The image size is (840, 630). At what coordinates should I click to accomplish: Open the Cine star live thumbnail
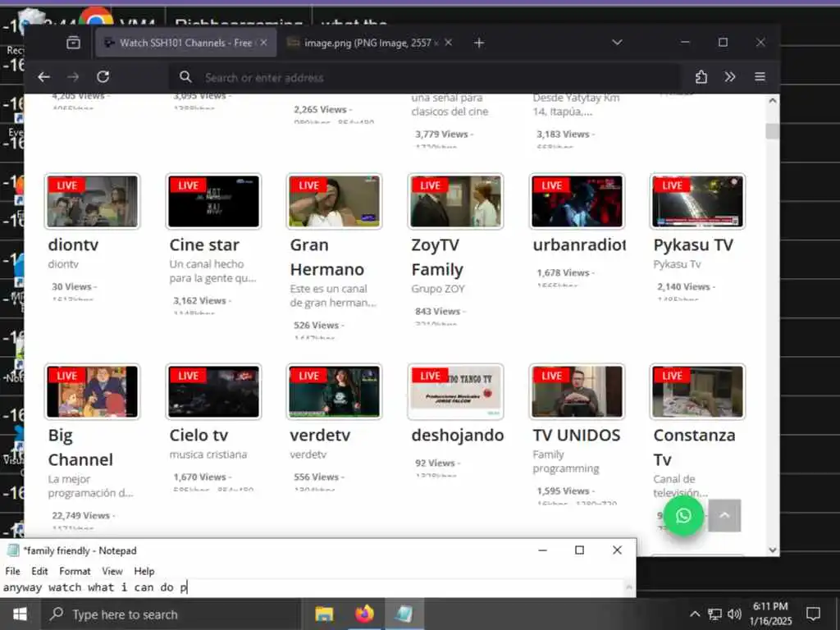[213, 202]
